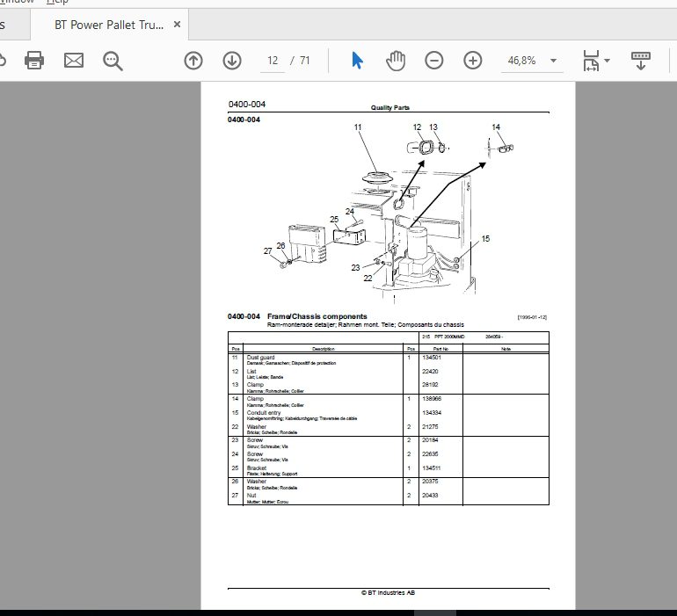This screenshot has height=616, width=677.
Task: Activate the selection arrow tool
Action: pyautogui.click(x=357, y=61)
